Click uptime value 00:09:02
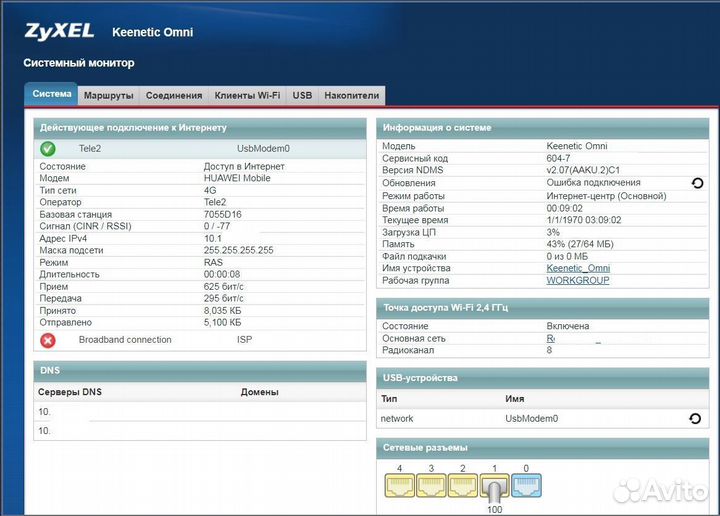Viewport: 720px width, 516px height. pyautogui.click(x=564, y=208)
